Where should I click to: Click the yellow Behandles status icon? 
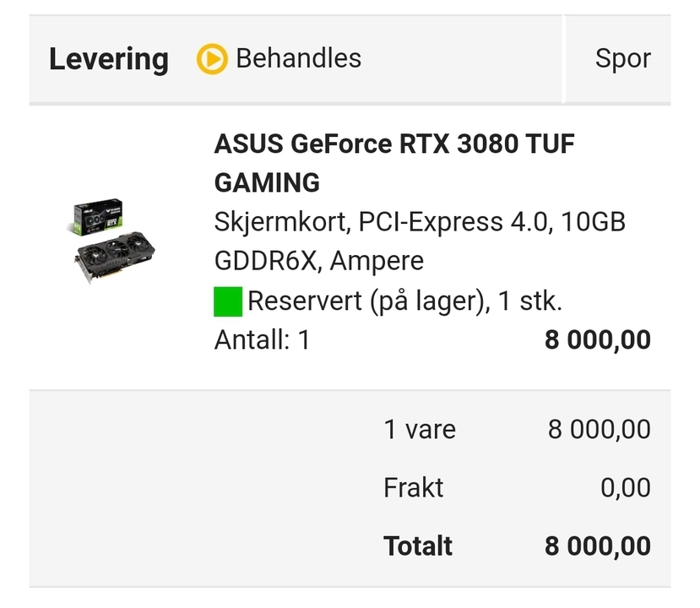212,59
